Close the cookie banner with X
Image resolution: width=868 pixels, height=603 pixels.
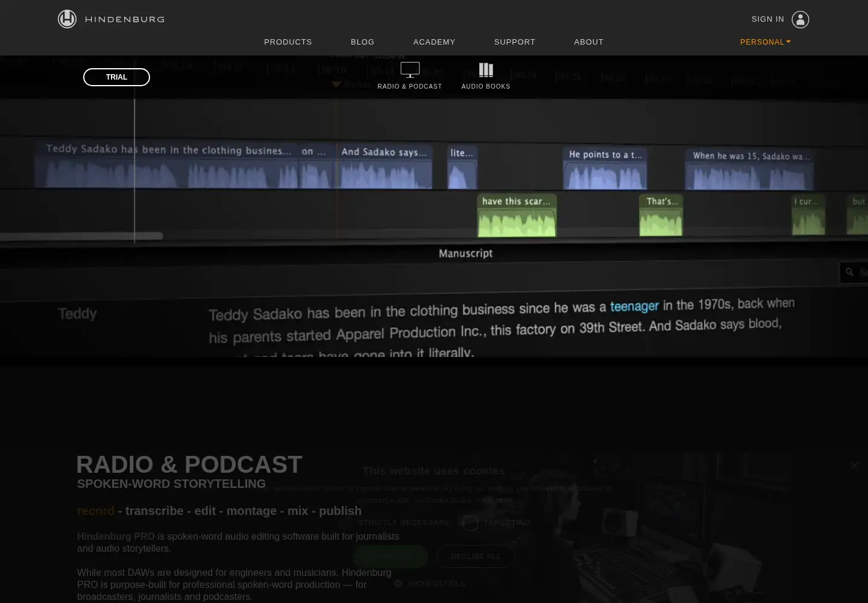pyautogui.click(x=855, y=466)
